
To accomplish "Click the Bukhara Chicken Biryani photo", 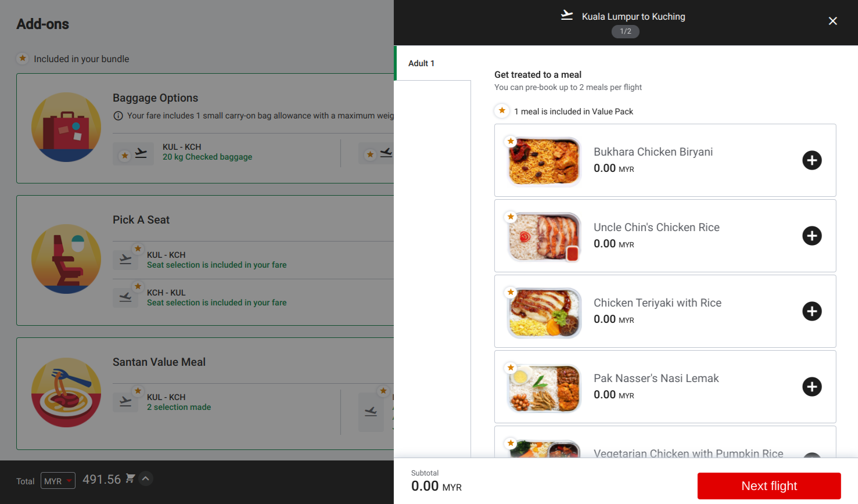I will (544, 161).
